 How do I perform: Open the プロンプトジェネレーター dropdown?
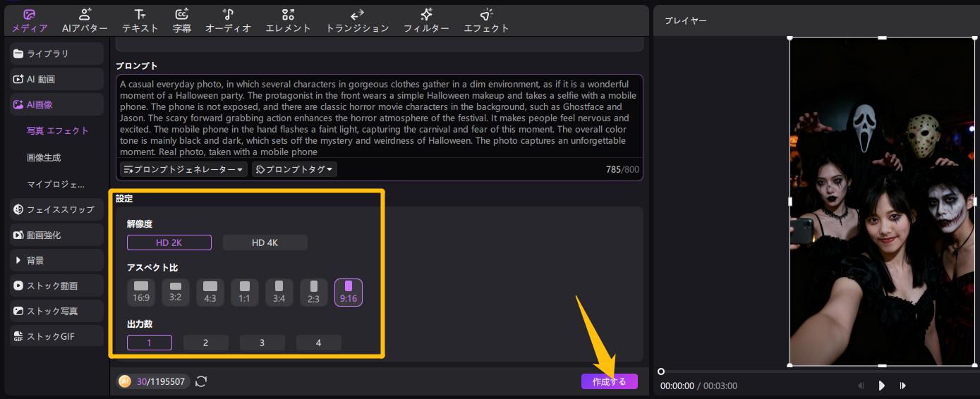(184, 169)
